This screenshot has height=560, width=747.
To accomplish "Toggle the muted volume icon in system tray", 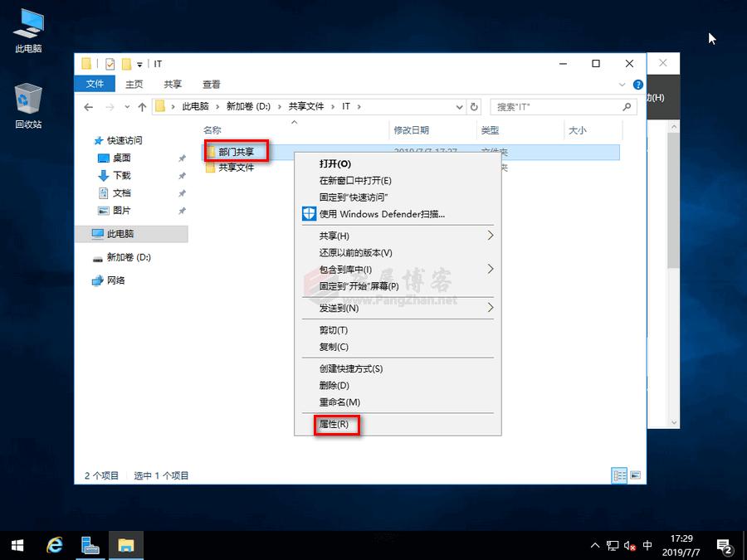I will point(630,546).
